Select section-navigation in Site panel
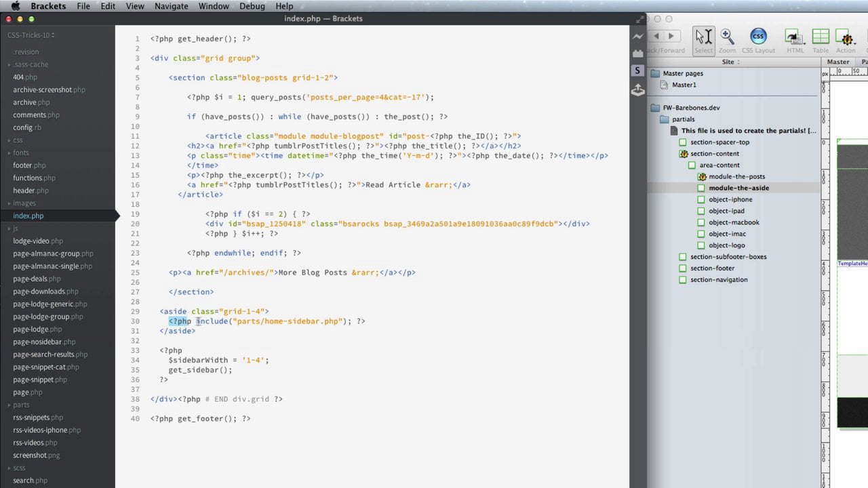This screenshot has width=868, height=488. click(719, 280)
